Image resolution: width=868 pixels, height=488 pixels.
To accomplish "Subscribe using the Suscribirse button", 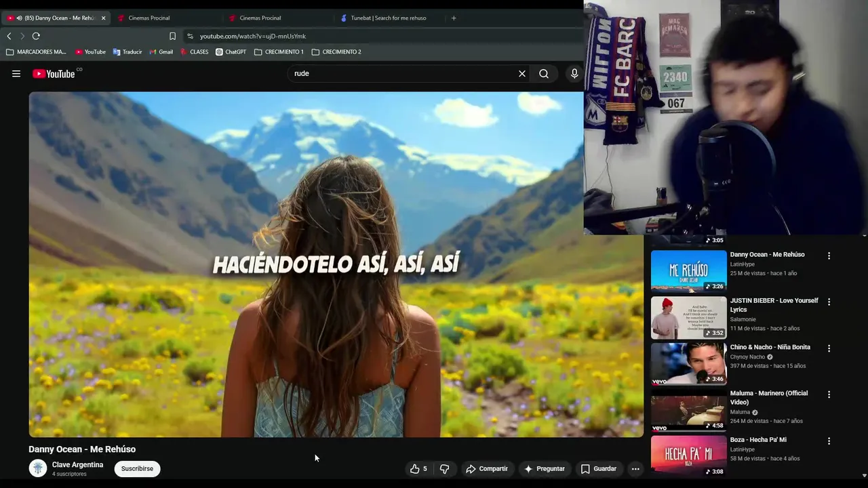I will 137,468.
